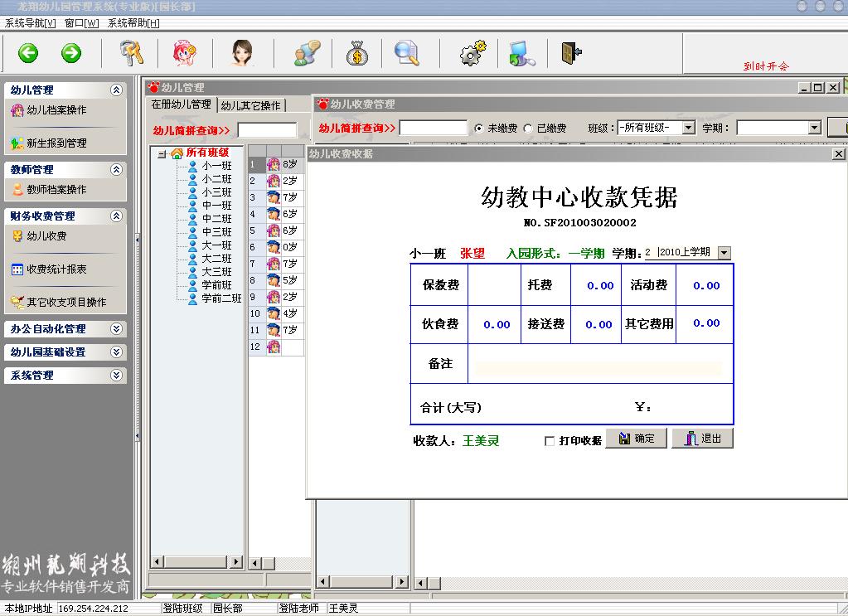Viewport: 848px width, 616px height.
Task: Select 中一班 in the class tree
Action: pos(216,206)
